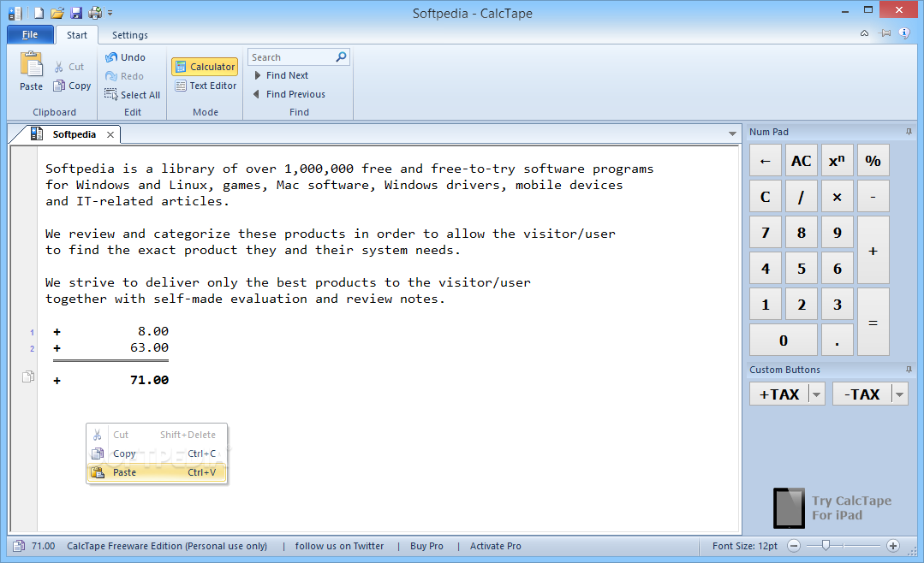Select the Settings ribbon tab
This screenshot has height=563, width=924.
point(129,35)
